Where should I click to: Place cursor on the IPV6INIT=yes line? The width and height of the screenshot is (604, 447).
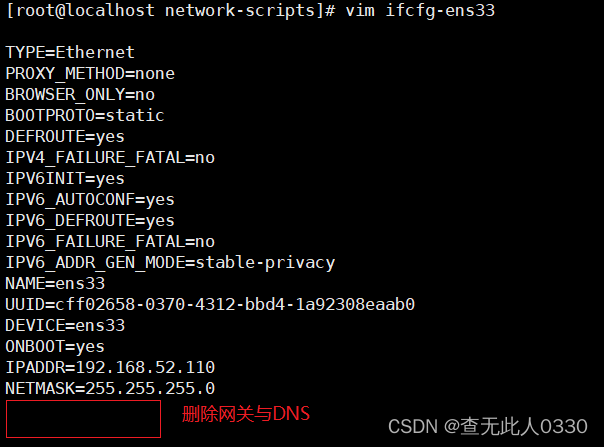click(x=65, y=179)
